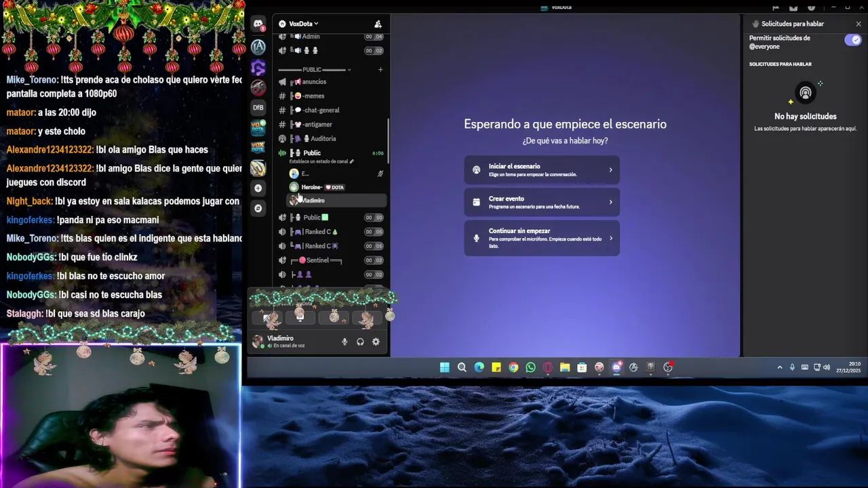Show hidden icons tray chevron
Viewport: 868px width, 488px height.
click(x=779, y=367)
